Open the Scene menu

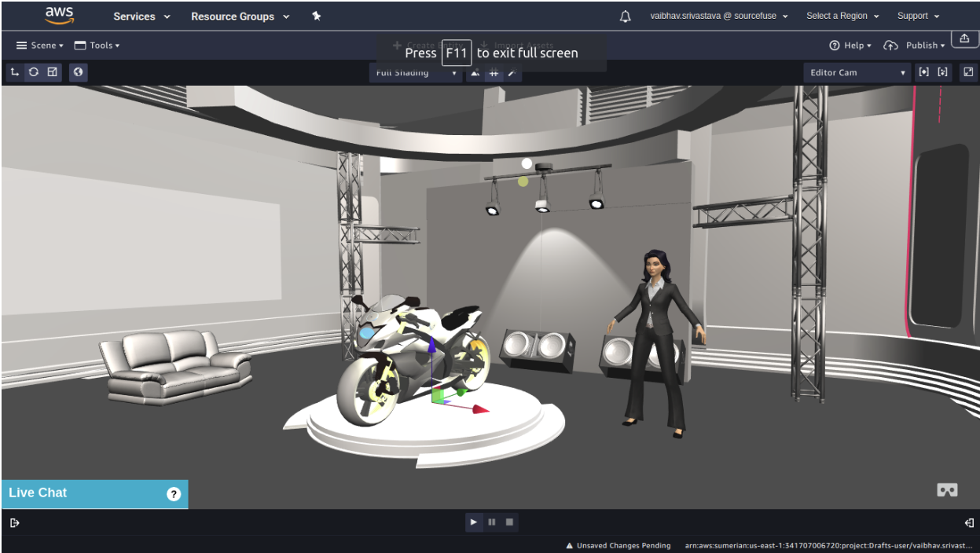pyautogui.click(x=40, y=46)
